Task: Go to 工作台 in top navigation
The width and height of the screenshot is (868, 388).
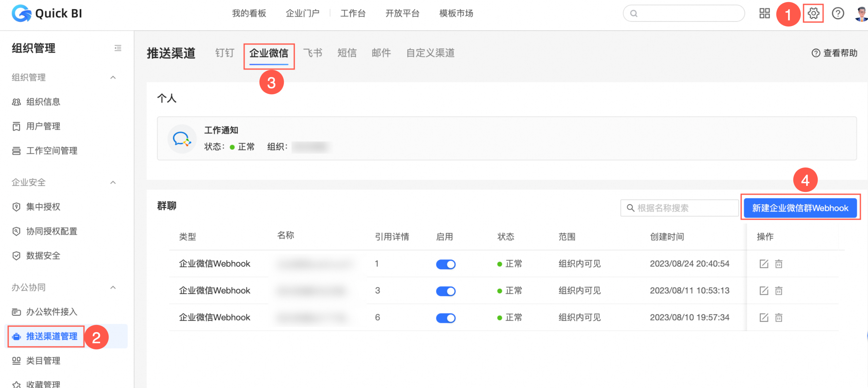Action: point(353,14)
